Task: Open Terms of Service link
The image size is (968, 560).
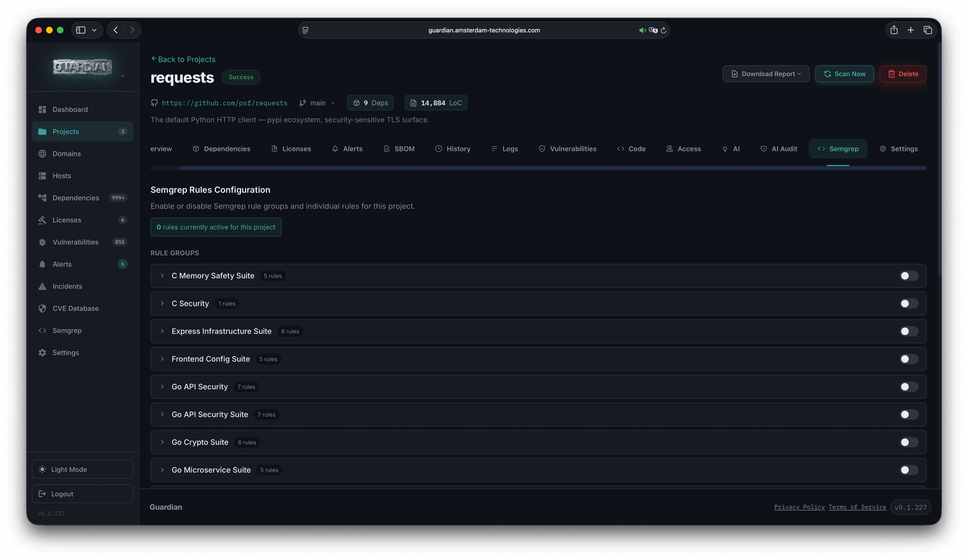Action: (857, 507)
